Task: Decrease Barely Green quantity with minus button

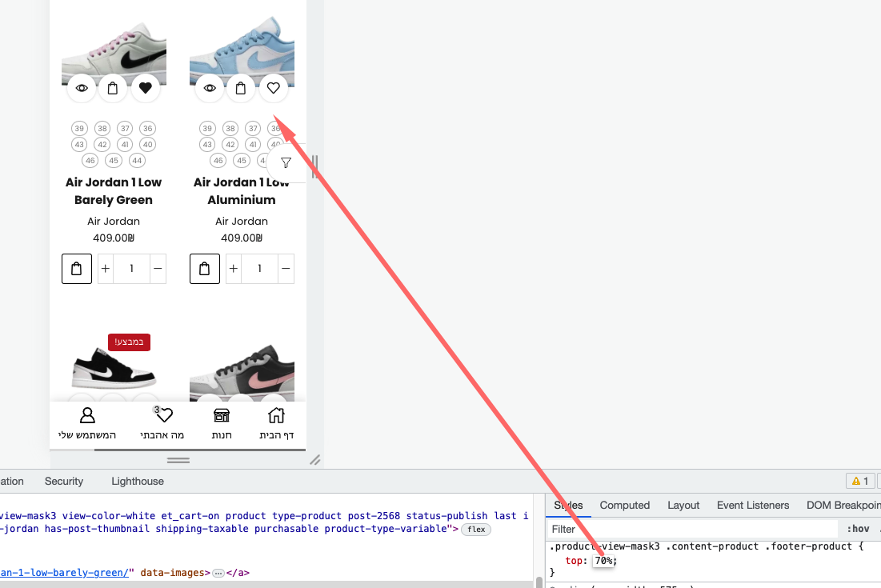Action: click(158, 269)
